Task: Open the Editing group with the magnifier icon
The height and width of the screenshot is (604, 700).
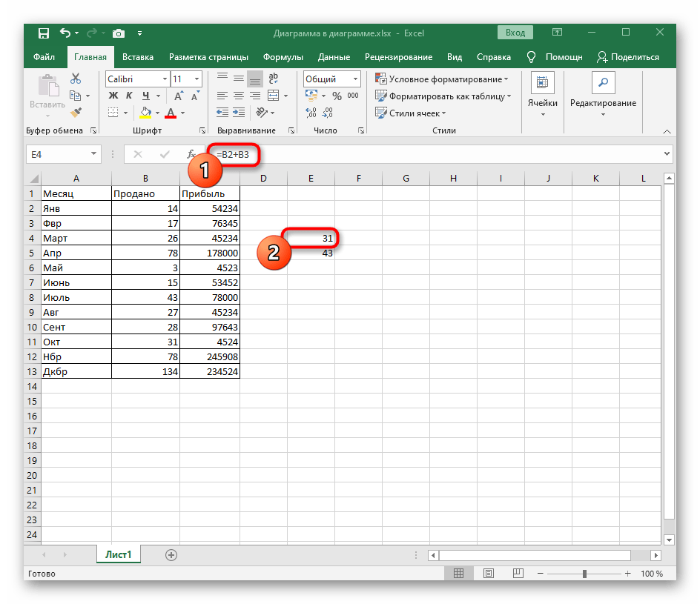Action: click(x=603, y=95)
